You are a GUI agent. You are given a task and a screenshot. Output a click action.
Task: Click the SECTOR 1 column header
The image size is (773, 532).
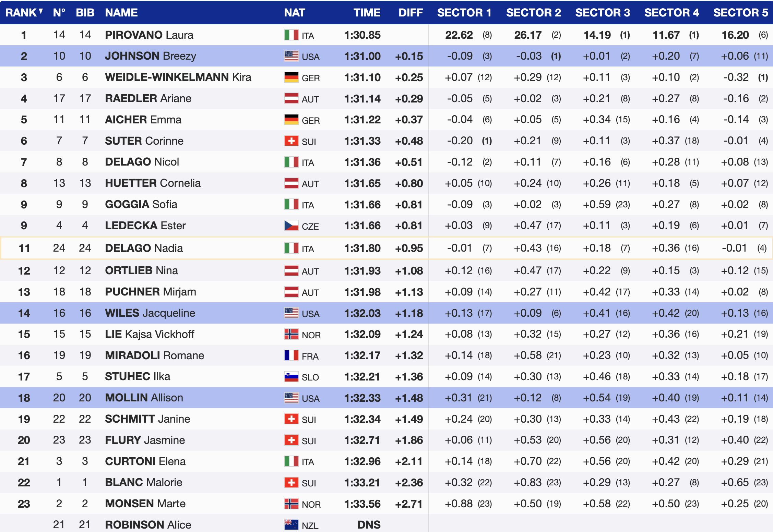click(x=464, y=13)
